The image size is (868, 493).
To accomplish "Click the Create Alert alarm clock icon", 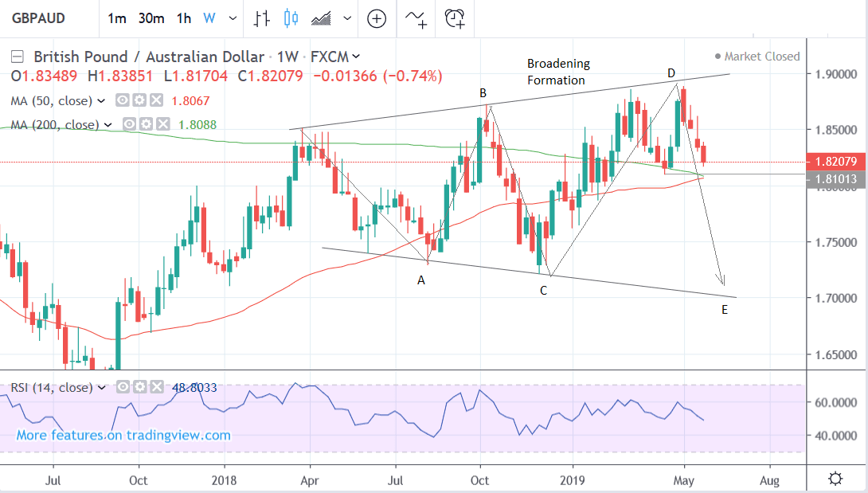I will [x=455, y=18].
